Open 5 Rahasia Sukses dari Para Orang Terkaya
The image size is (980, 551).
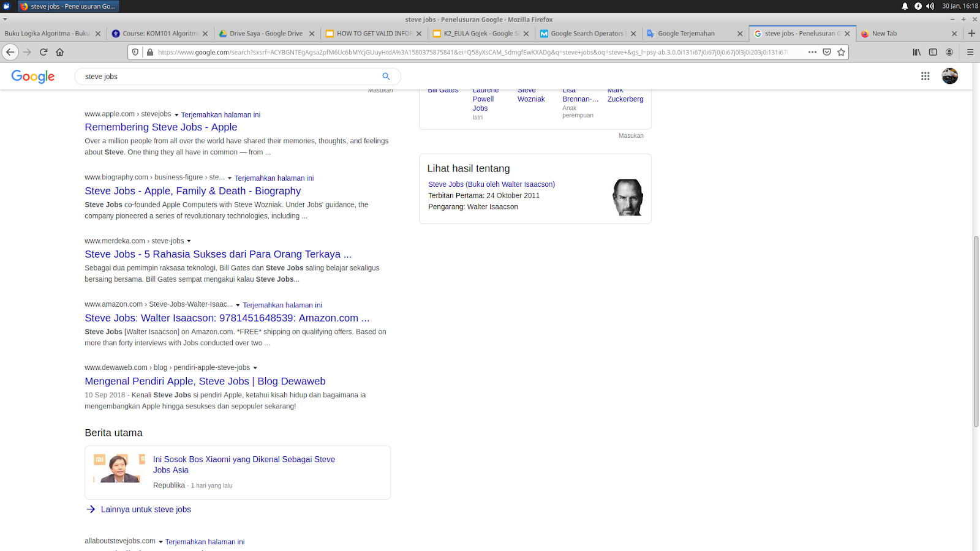[x=218, y=254]
